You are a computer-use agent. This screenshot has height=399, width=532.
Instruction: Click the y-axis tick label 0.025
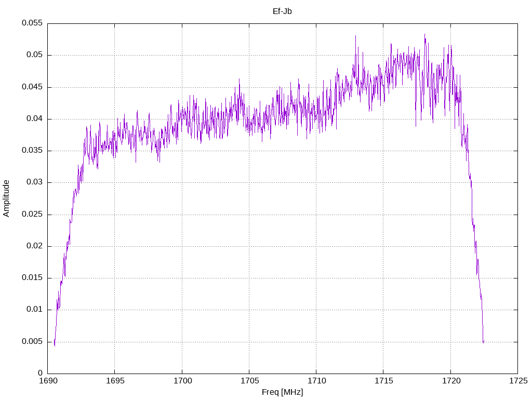coord(32,214)
